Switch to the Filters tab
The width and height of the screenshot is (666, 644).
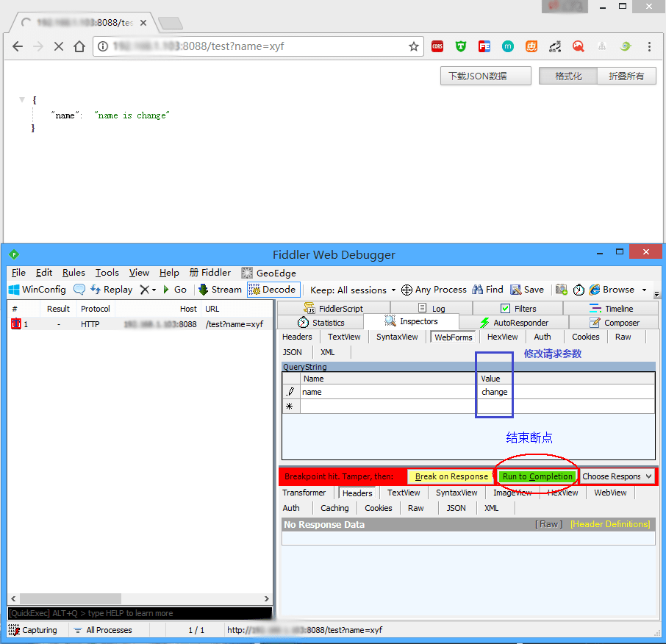pyautogui.click(x=518, y=309)
